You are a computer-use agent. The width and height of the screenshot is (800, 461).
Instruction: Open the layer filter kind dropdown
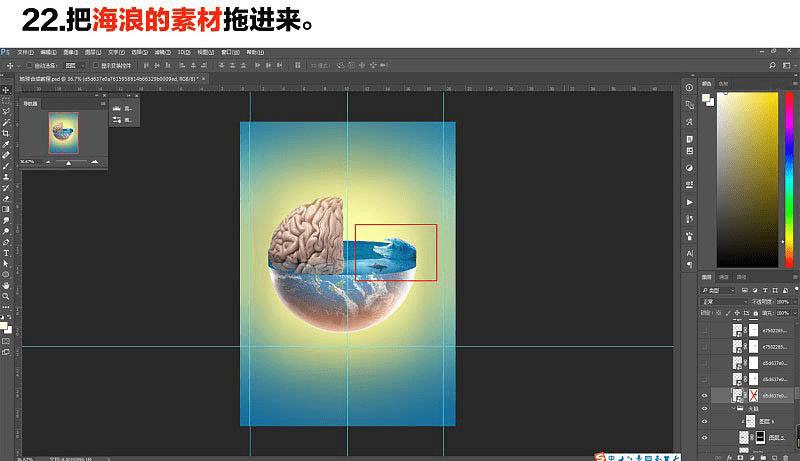click(718, 290)
